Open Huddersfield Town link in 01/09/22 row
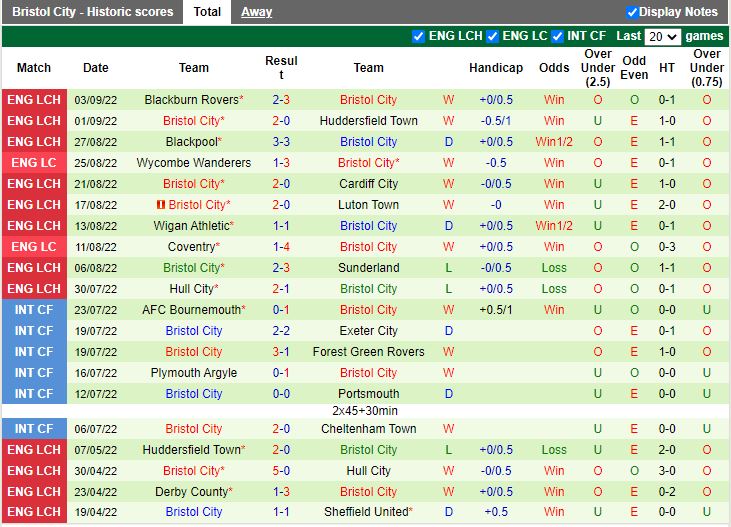Screen dimensions: 731x527 click(368, 121)
